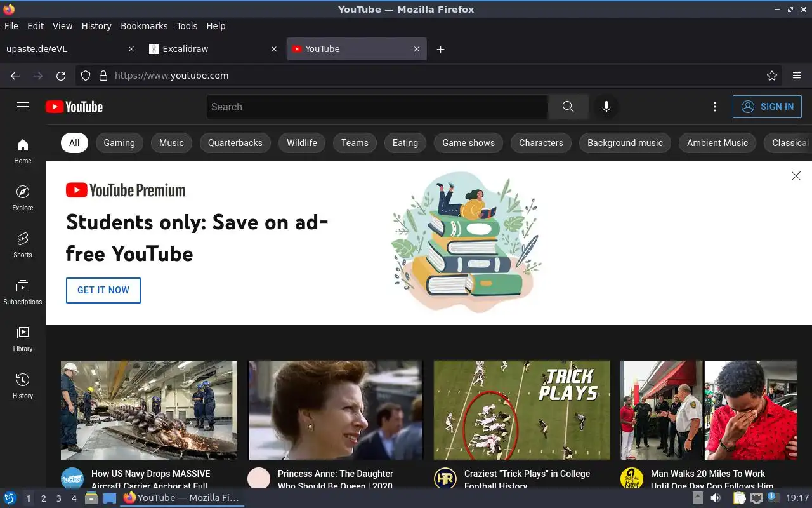Image resolution: width=812 pixels, height=508 pixels.
Task: Open the File menu
Action: [11, 26]
